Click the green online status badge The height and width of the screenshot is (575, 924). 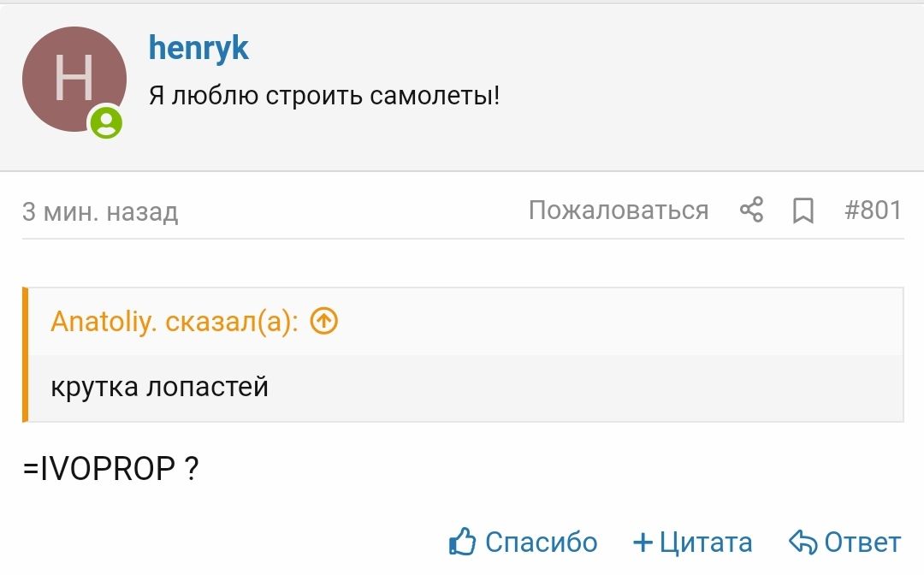coord(107,122)
